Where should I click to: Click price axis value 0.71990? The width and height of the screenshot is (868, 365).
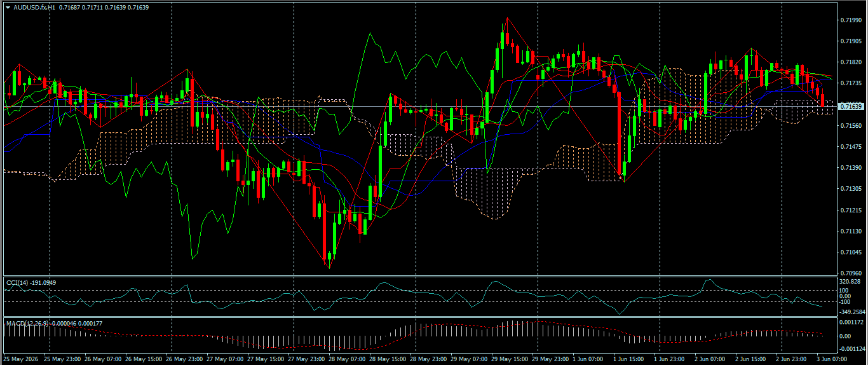[x=851, y=20]
